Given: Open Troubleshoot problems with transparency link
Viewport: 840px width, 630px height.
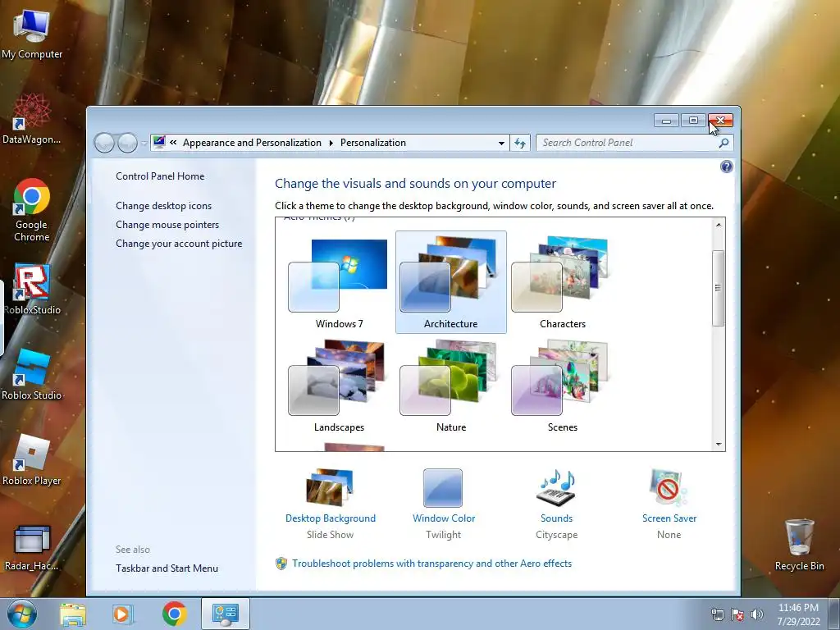Looking at the screenshot, I should coord(431,564).
